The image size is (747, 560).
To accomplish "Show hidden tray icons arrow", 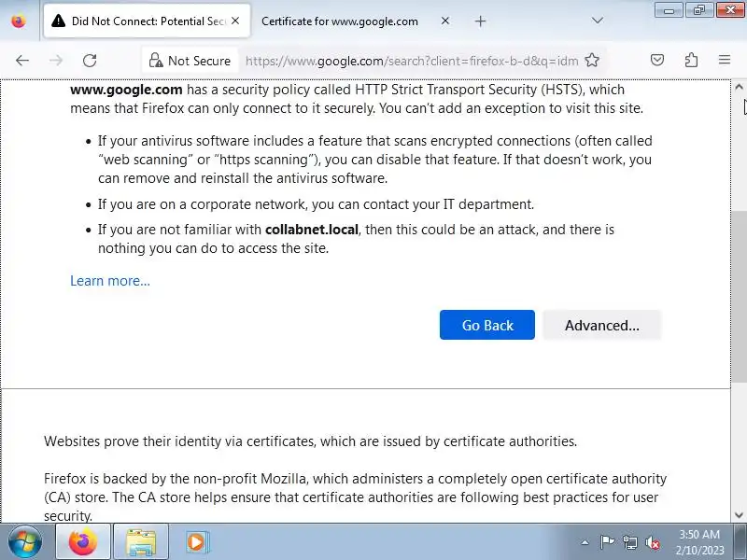I will point(585,542).
